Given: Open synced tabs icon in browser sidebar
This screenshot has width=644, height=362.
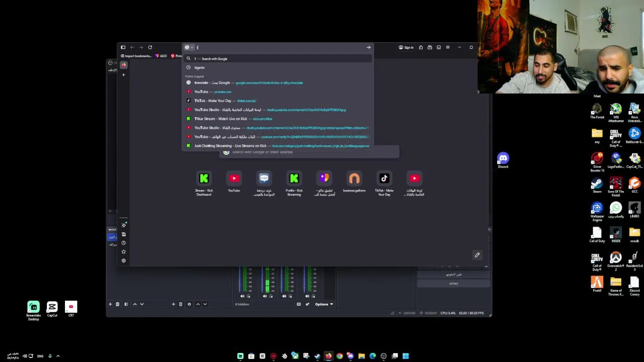Looking at the screenshot, I should [124, 234].
